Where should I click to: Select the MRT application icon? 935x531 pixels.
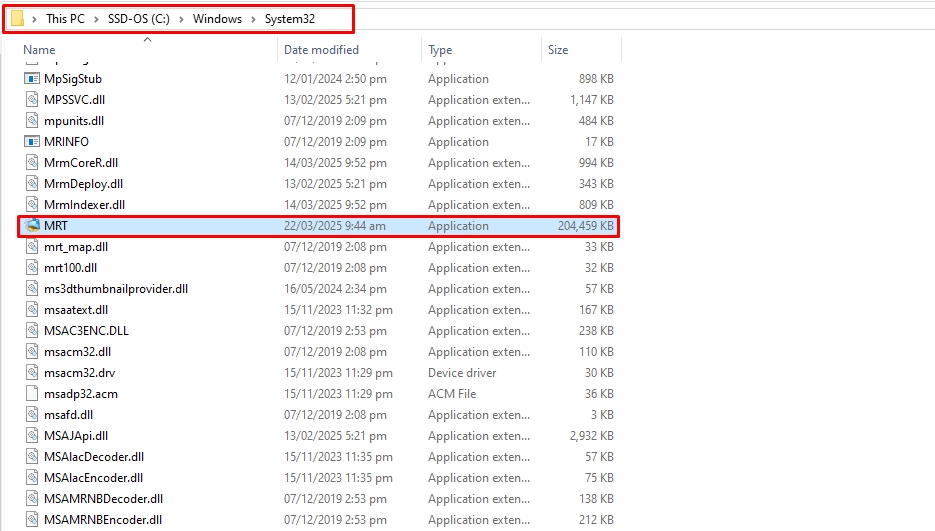point(32,226)
